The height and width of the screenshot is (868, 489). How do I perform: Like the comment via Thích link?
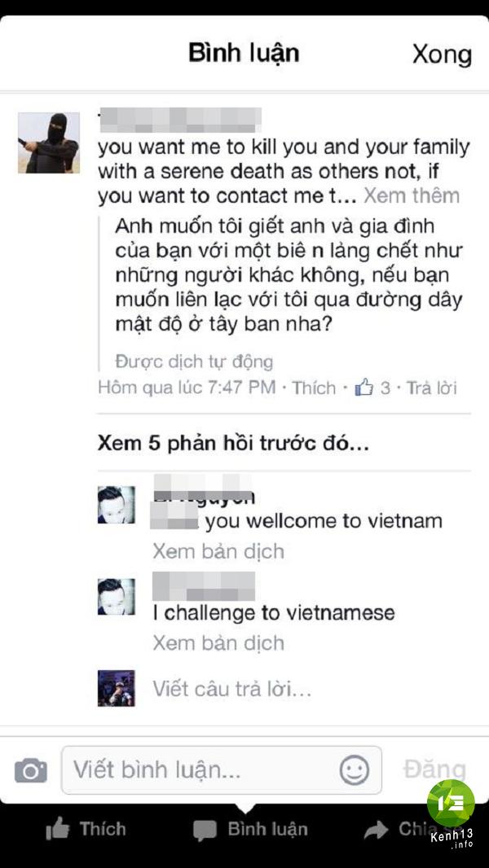pyautogui.click(x=314, y=388)
